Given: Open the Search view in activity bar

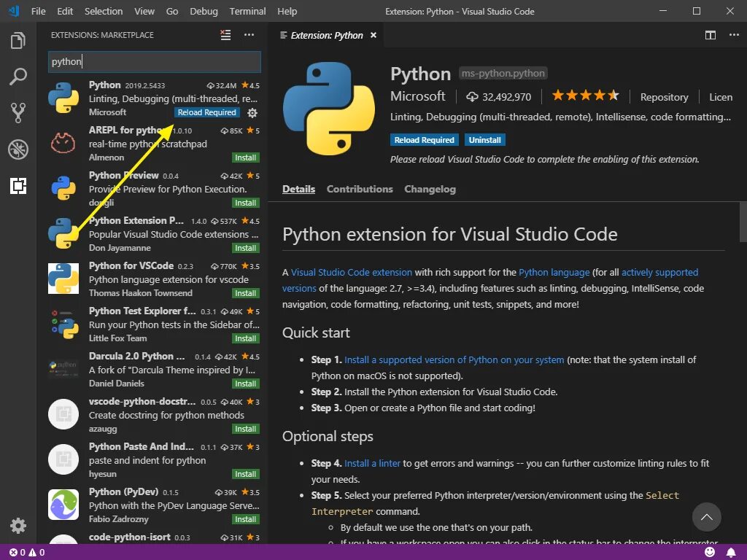Looking at the screenshot, I should click(x=18, y=77).
